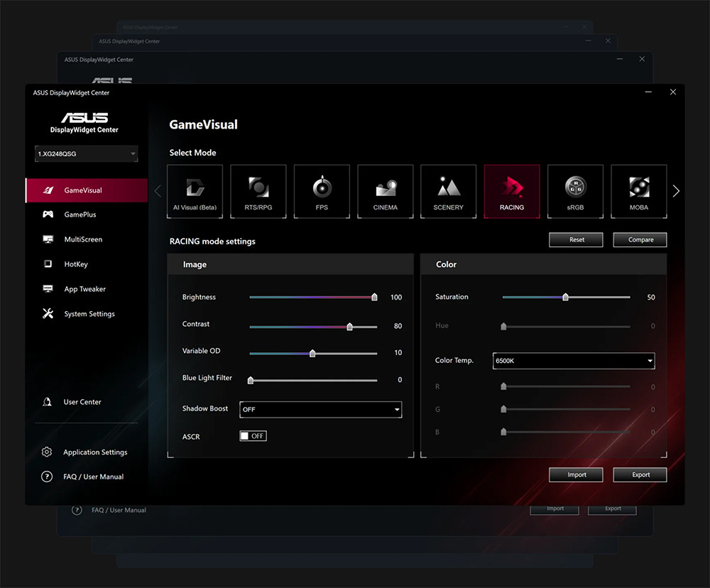Image resolution: width=710 pixels, height=588 pixels.
Task: Open the App Tweaker section
Action: 85,289
